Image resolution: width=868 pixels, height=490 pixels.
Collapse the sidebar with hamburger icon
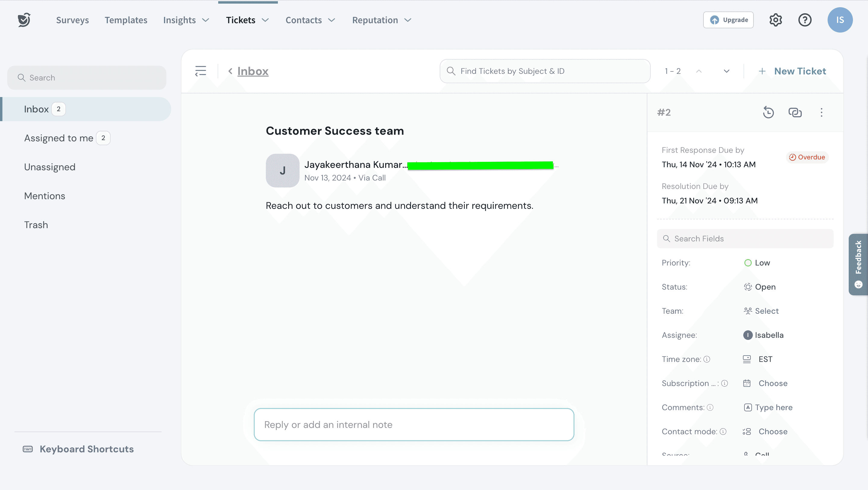[x=200, y=71]
